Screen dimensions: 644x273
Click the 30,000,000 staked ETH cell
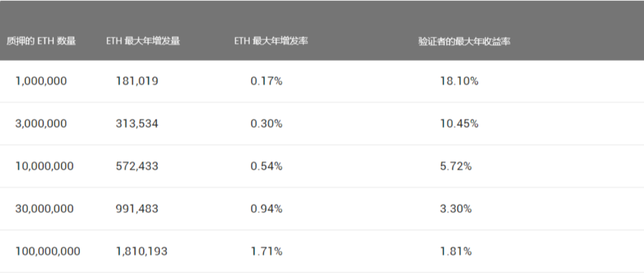(x=45, y=208)
